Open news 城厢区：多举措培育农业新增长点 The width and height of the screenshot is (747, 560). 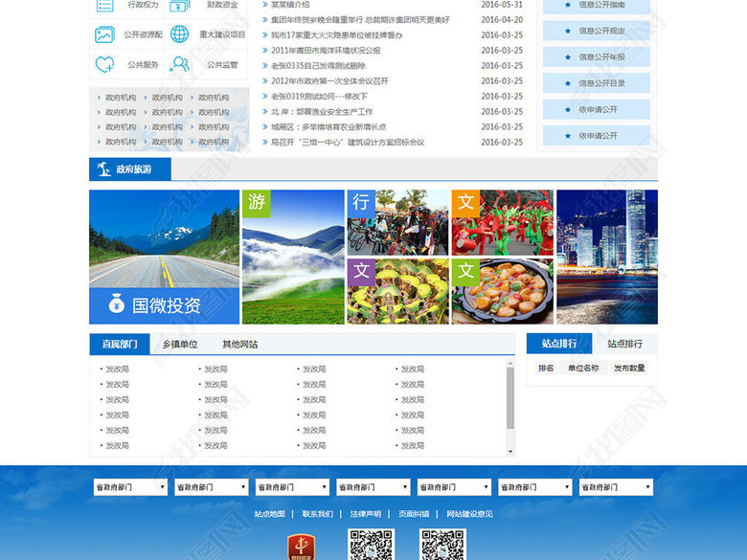pos(328,126)
